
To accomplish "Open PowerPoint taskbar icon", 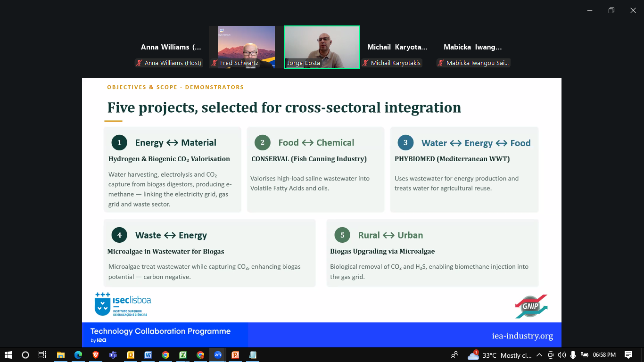I will (235, 355).
